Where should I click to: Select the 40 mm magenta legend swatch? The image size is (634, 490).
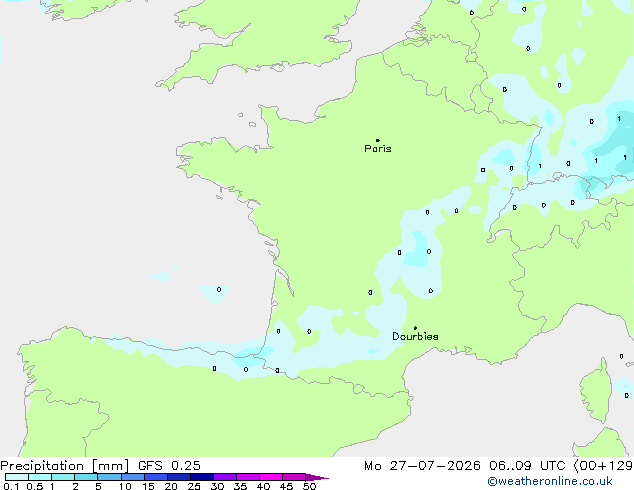tap(271, 477)
